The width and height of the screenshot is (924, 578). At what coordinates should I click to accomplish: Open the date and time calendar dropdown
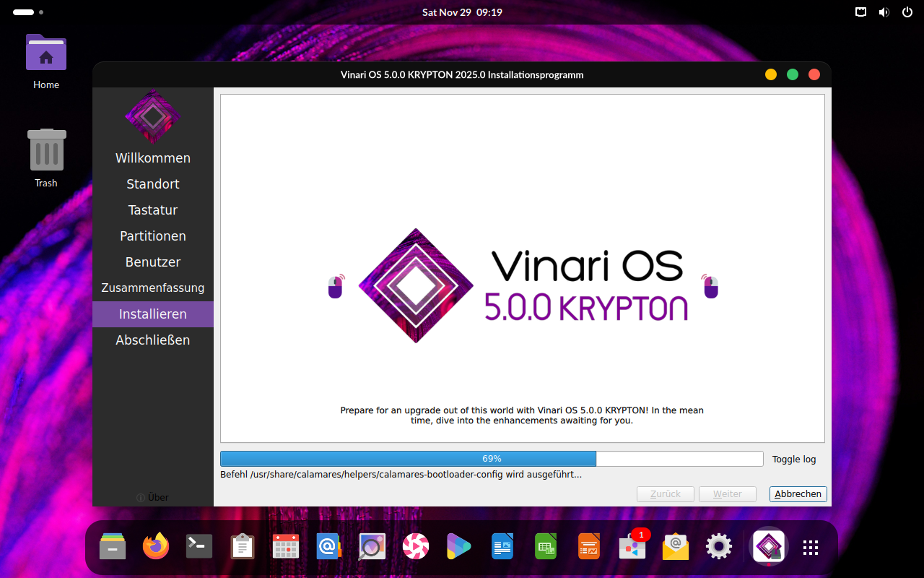[462, 12]
